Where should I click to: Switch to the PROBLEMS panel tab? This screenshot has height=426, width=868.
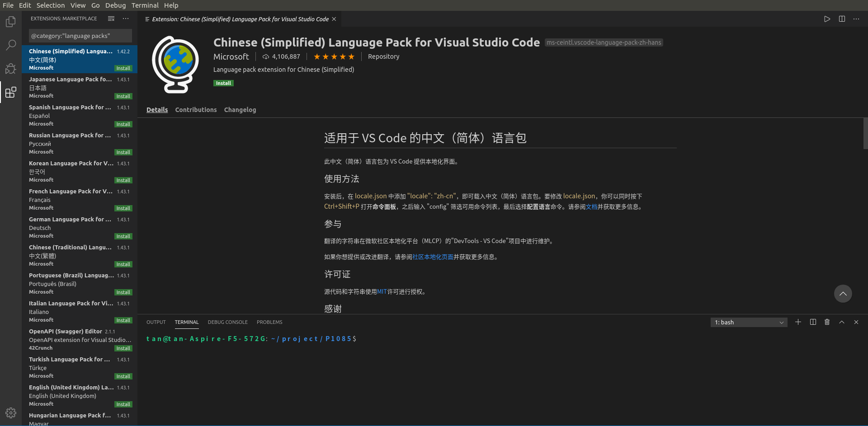(269, 322)
